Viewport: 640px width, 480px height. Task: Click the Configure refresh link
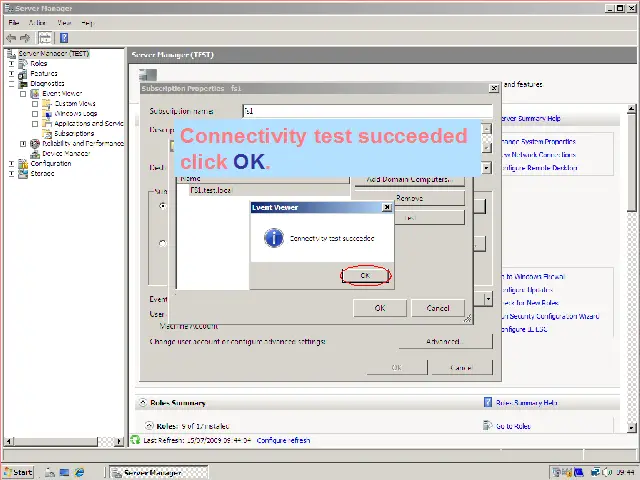click(283, 440)
